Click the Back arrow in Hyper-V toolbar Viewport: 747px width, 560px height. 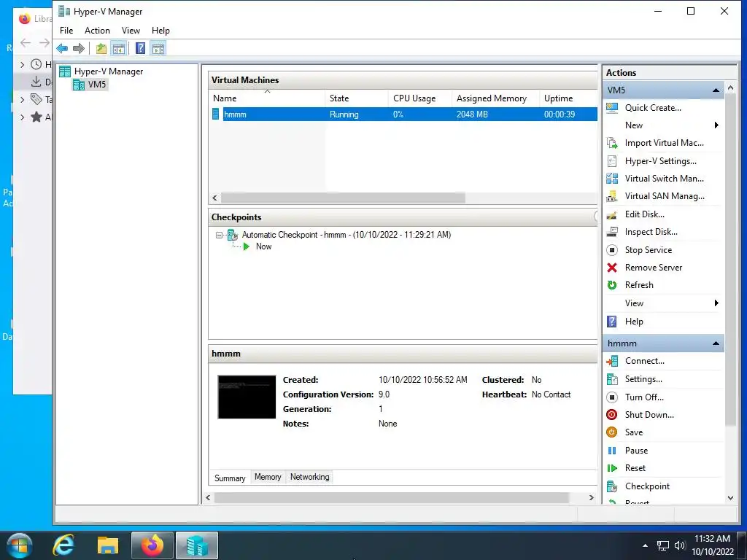click(62, 48)
